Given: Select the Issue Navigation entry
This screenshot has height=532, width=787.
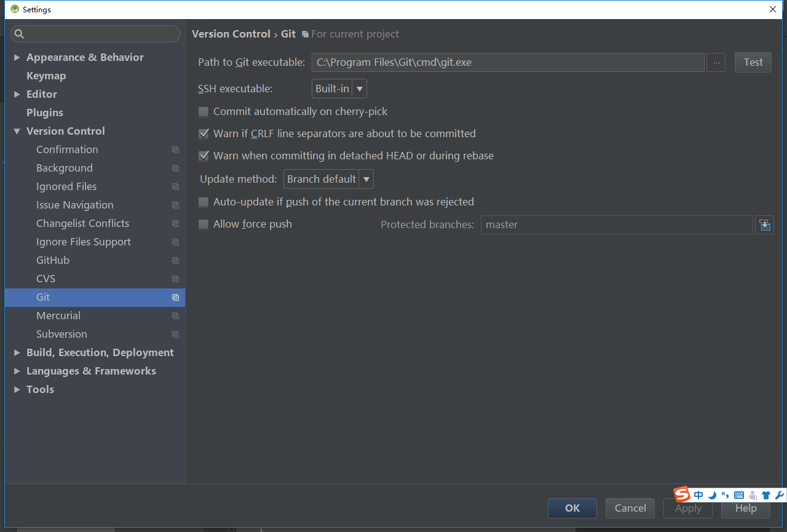Looking at the screenshot, I should (75, 205).
